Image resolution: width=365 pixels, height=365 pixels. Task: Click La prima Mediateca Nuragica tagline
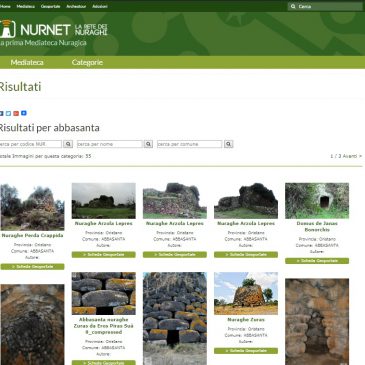tap(43, 43)
